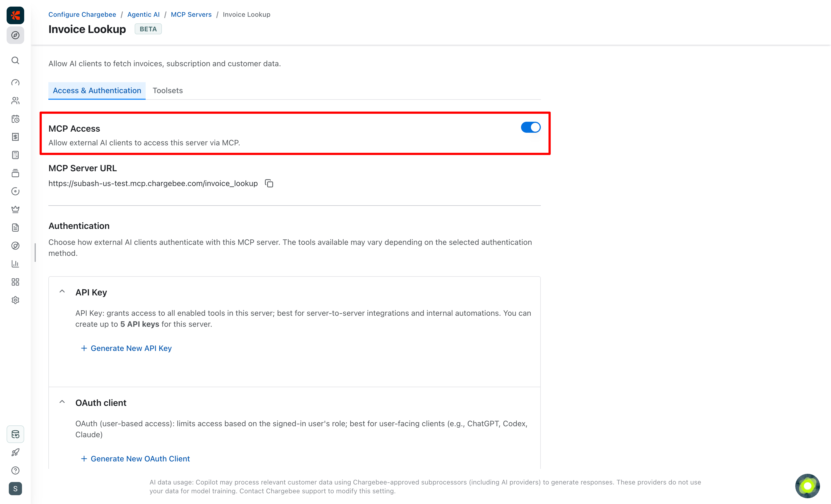This screenshot has height=504, width=831.
Task: Click the 'Authentication' heading
Action: point(79,226)
